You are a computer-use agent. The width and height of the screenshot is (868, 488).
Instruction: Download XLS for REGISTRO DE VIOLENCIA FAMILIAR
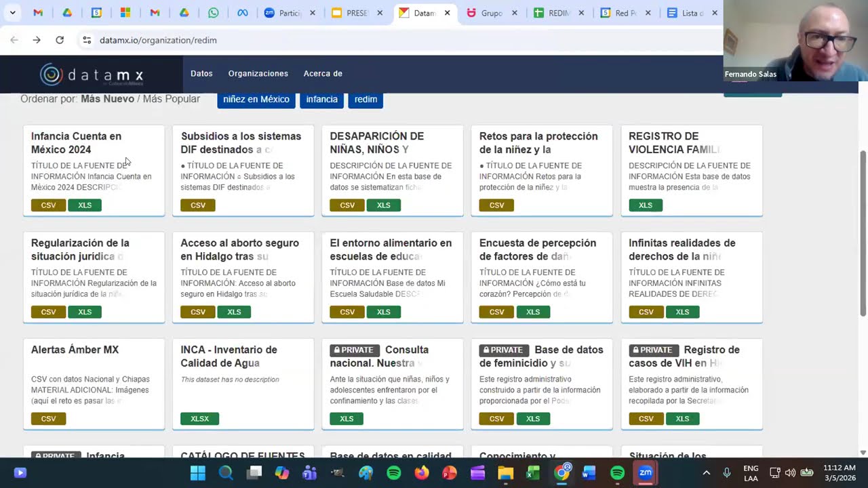pyautogui.click(x=646, y=205)
